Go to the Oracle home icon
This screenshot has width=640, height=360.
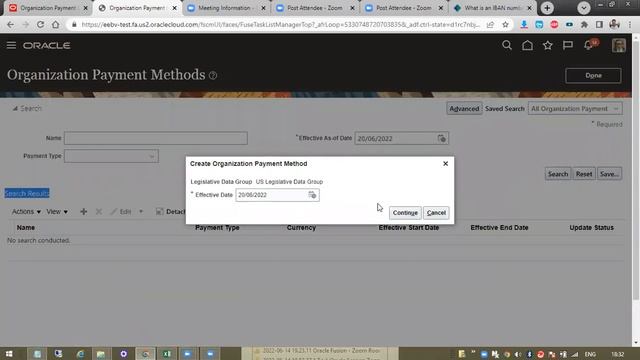tap(527, 45)
